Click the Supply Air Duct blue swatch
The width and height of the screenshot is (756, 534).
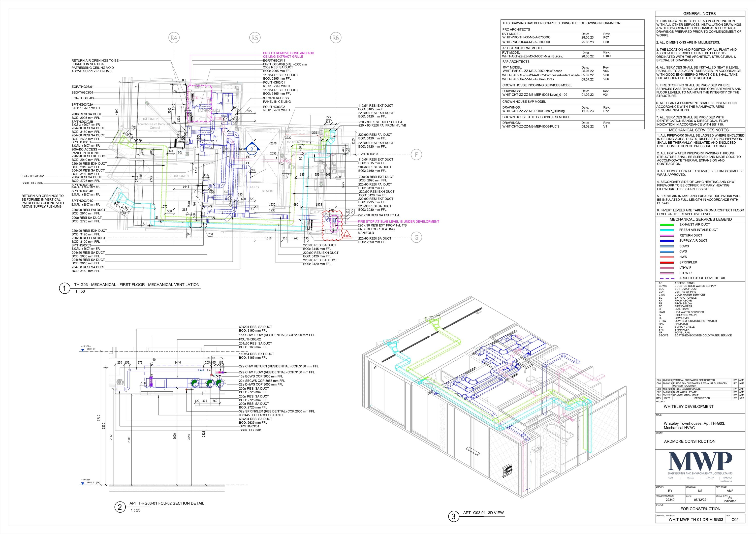point(667,241)
